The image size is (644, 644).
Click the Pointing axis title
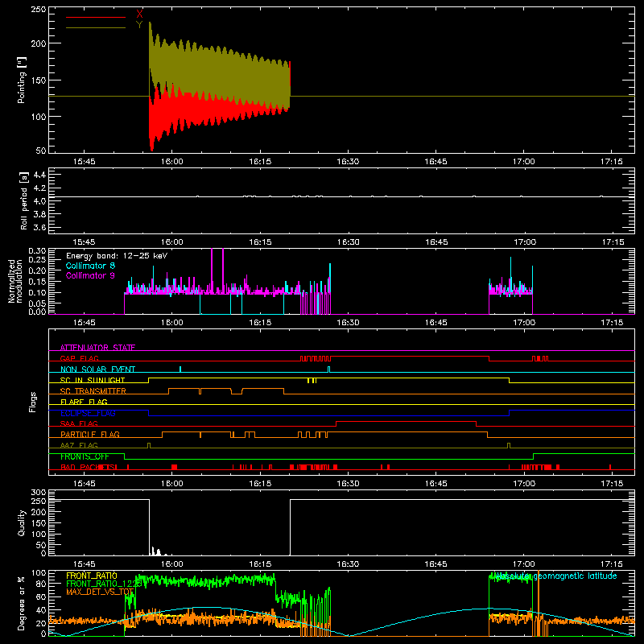[x=22, y=80]
